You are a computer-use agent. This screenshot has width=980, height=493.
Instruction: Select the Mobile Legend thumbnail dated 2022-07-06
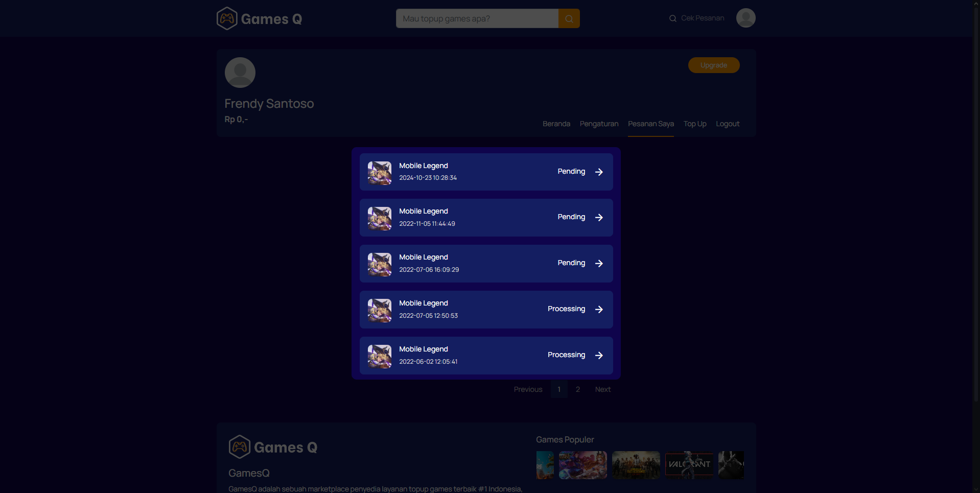click(x=380, y=264)
